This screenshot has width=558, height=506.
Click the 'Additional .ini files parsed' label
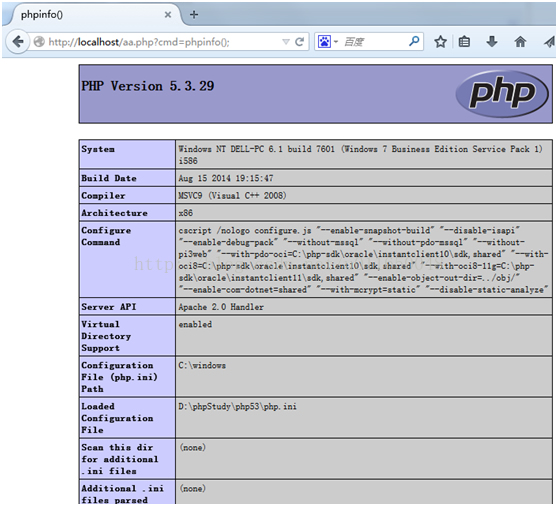tap(122, 494)
